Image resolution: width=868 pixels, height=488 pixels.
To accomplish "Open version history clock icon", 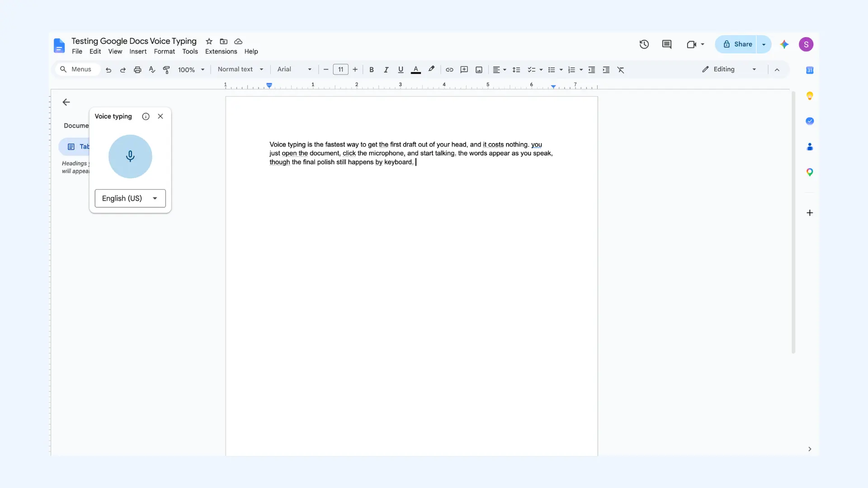I will click(644, 44).
